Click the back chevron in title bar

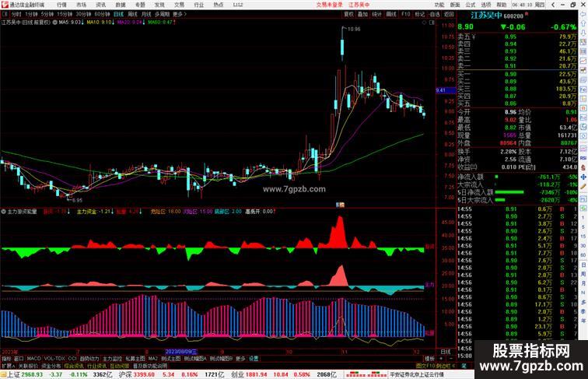(x=553, y=5)
